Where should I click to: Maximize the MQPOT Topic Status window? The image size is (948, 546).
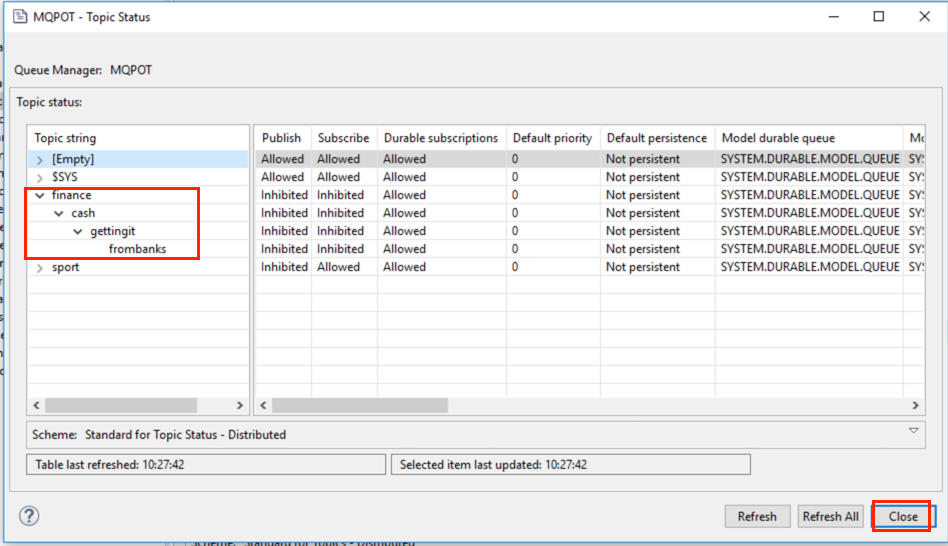pos(878,16)
